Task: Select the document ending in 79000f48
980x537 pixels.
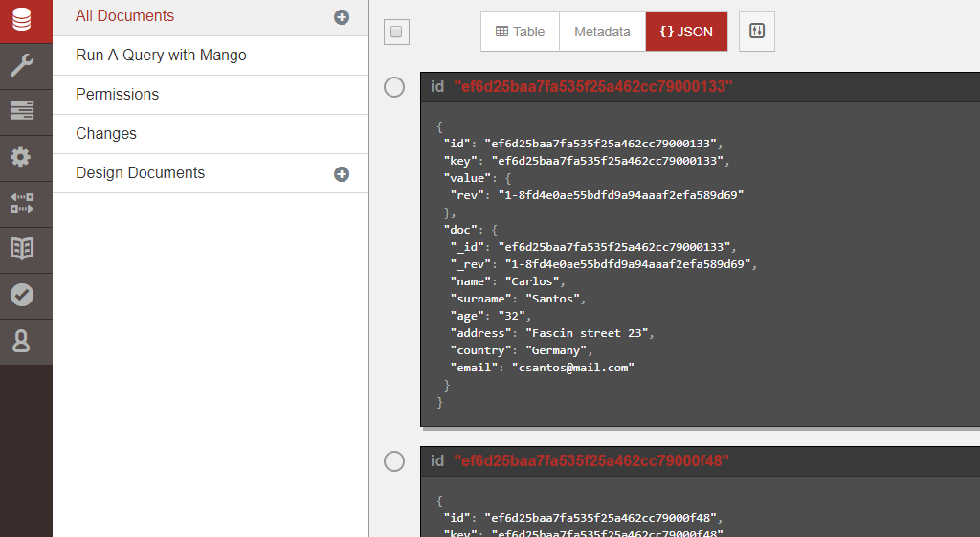Action: tap(394, 461)
